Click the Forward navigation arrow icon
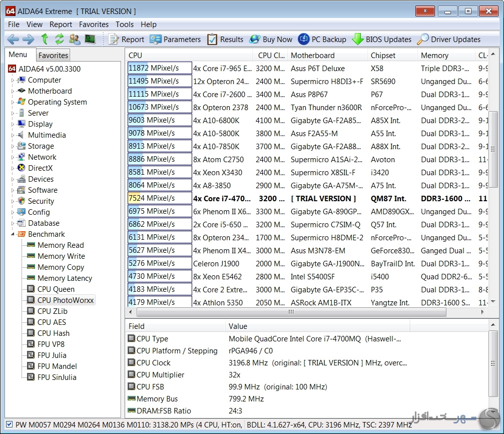The height and width of the screenshot is (434, 504). (29, 39)
